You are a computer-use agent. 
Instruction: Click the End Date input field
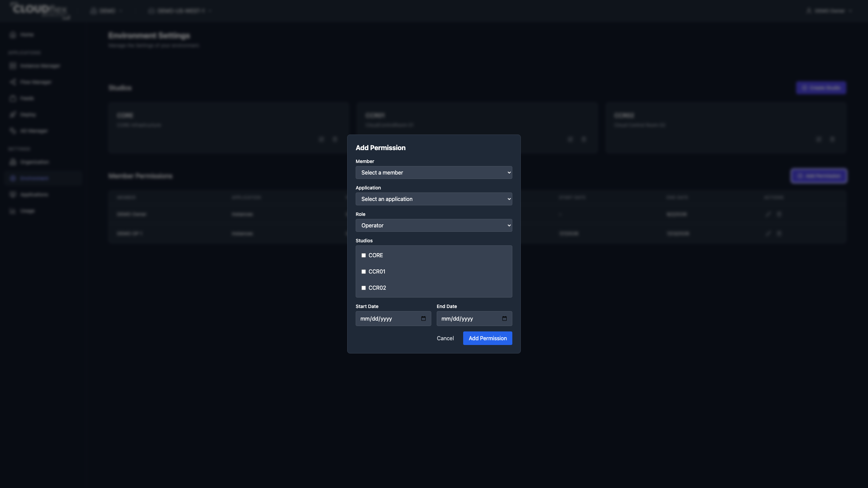474,319
